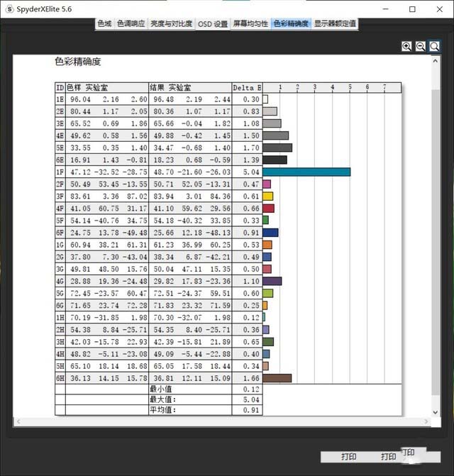Maximize the SpyderXElite window

click(412, 9)
